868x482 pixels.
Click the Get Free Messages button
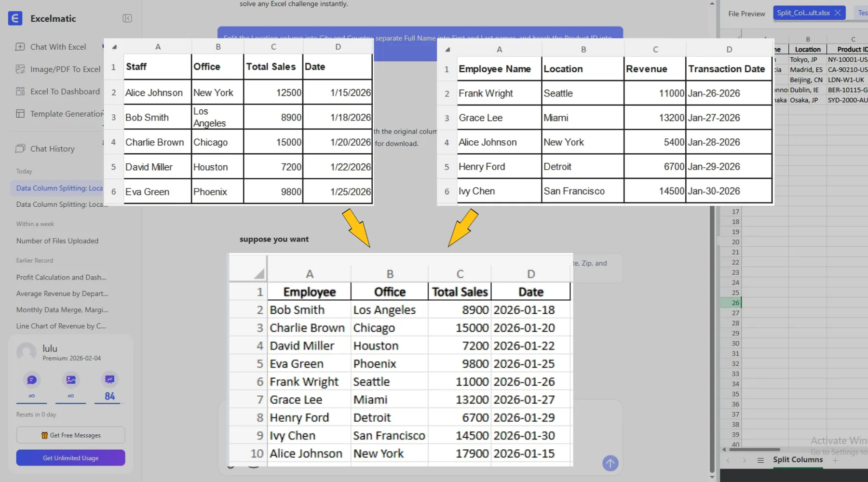[70, 435]
